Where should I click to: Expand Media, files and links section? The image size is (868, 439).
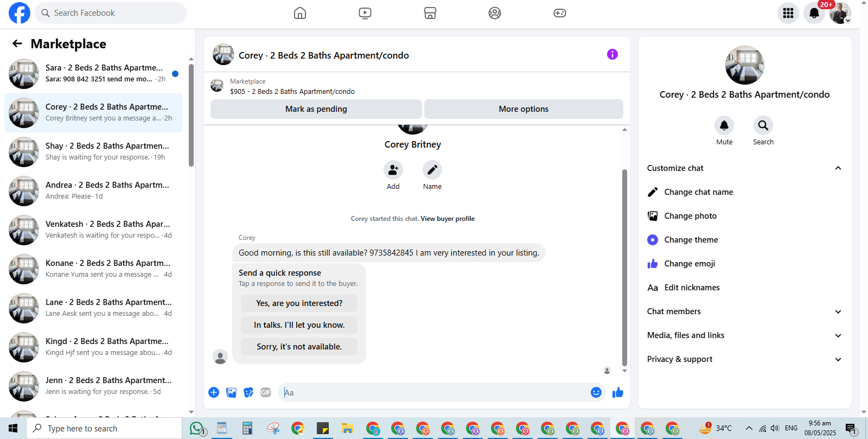pos(744,335)
